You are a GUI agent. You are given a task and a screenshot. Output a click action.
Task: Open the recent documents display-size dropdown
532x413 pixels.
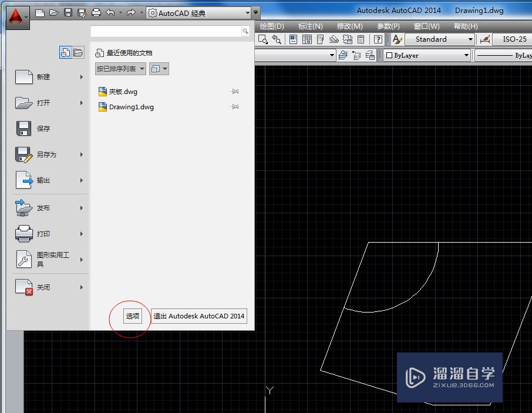point(159,69)
